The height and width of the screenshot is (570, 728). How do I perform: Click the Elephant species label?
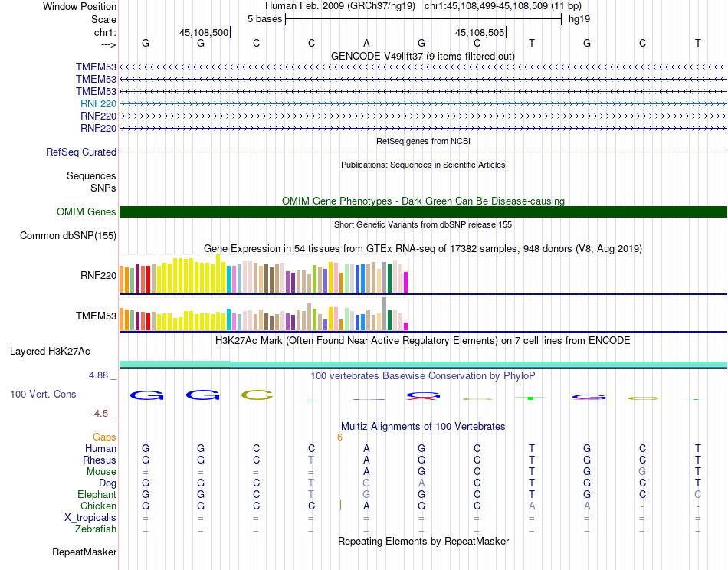pos(97,495)
